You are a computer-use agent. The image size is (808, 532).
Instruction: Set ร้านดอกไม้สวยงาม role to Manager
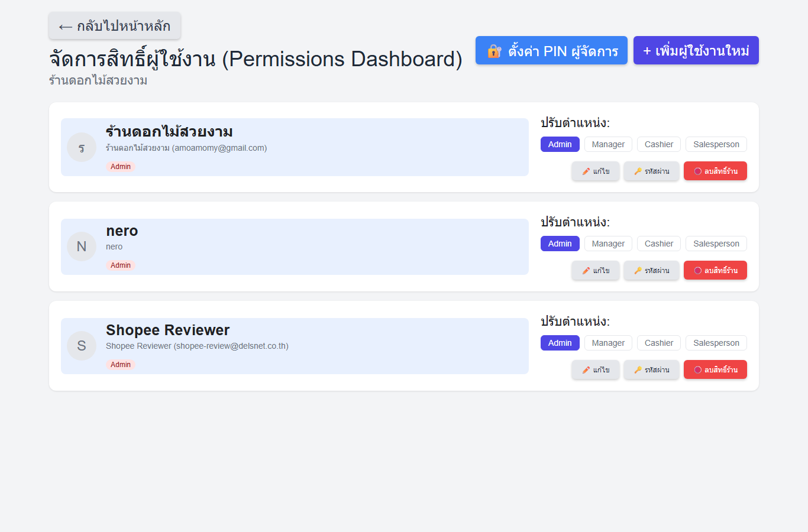tap(608, 144)
